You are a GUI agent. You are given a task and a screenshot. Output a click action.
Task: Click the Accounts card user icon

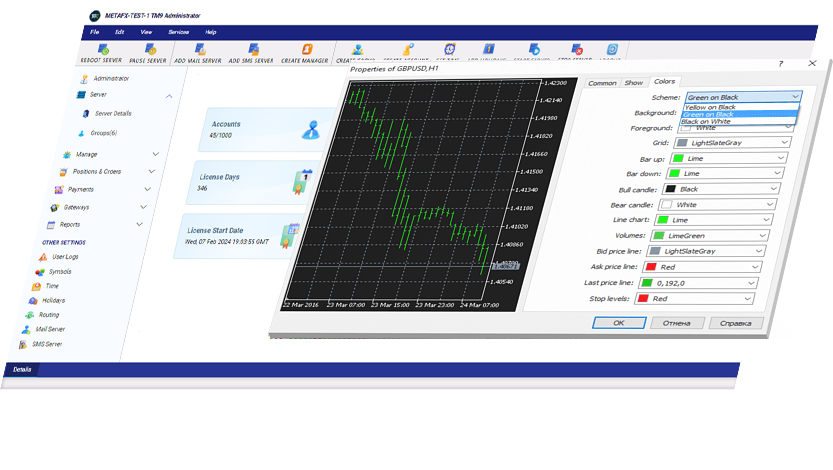(x=310, y=130)
